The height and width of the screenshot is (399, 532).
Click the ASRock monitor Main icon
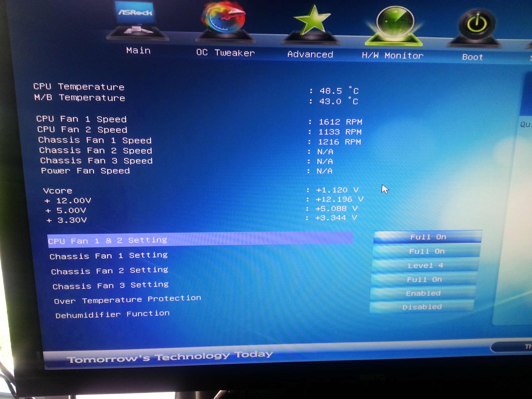pos(137,20)
